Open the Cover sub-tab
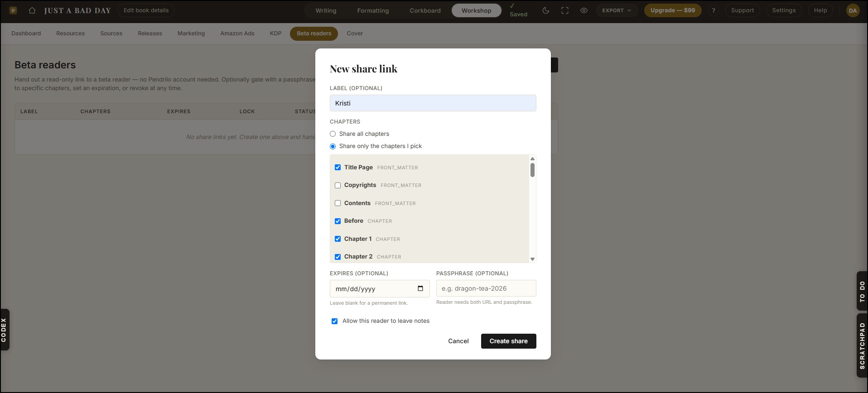This screenshot has height=393, width=868. 355,34
